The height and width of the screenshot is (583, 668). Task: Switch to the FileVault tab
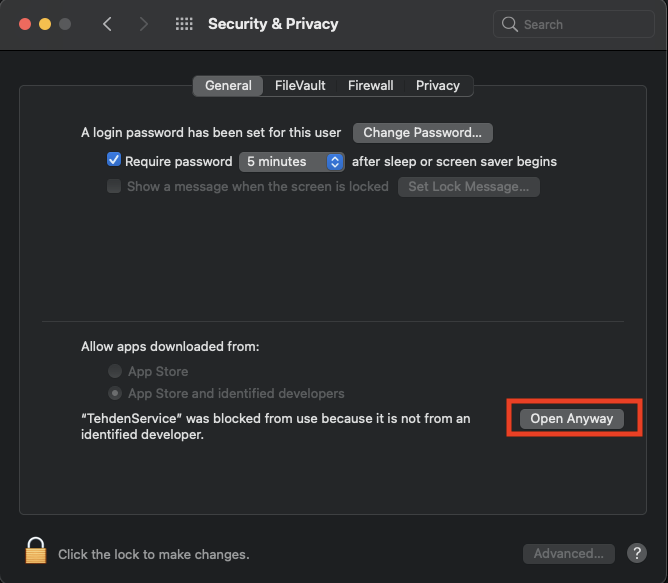pyautogui.click(x=301, y=86)
